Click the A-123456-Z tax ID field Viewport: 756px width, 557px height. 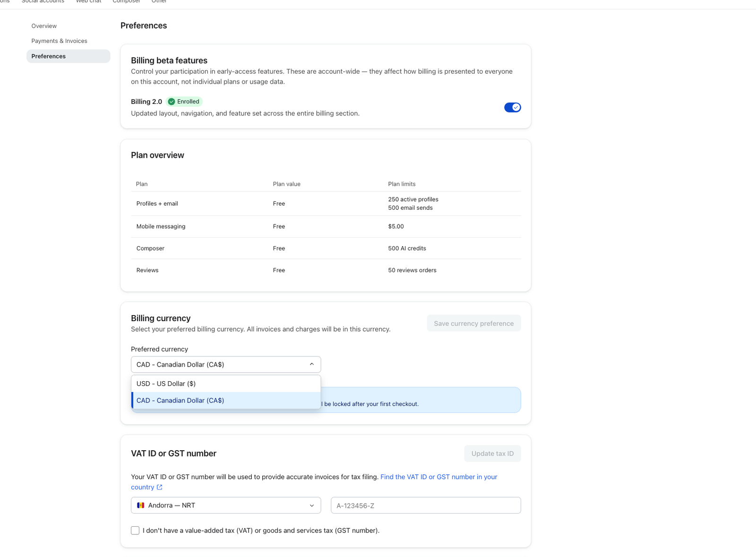pyautogui.click(x=426, y=506)
